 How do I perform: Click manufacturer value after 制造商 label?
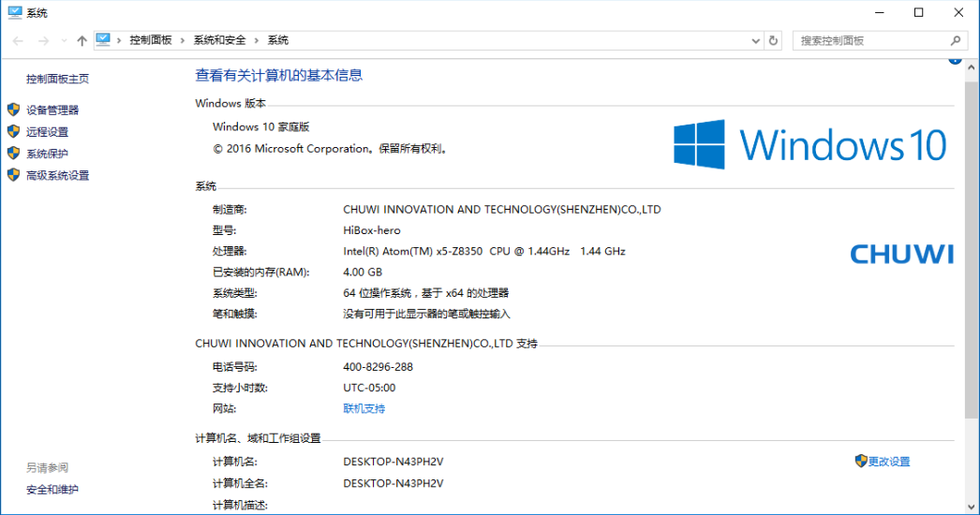(x=502, y=210)
